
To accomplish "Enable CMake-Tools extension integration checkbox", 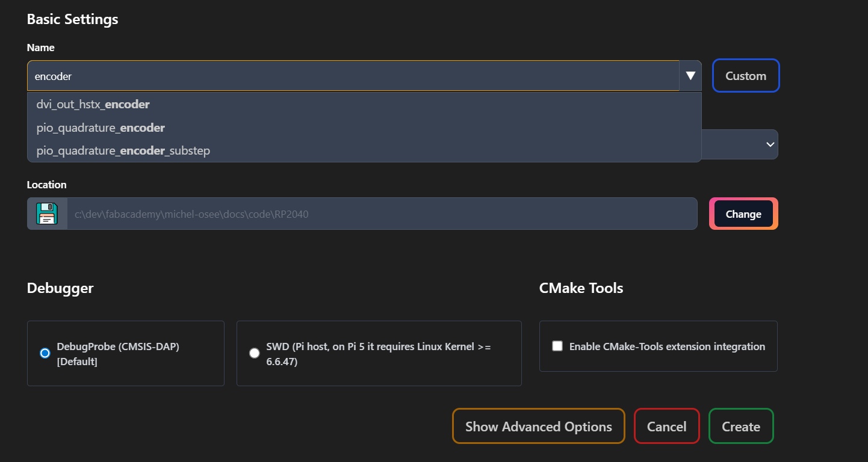I will click(557, 346).
